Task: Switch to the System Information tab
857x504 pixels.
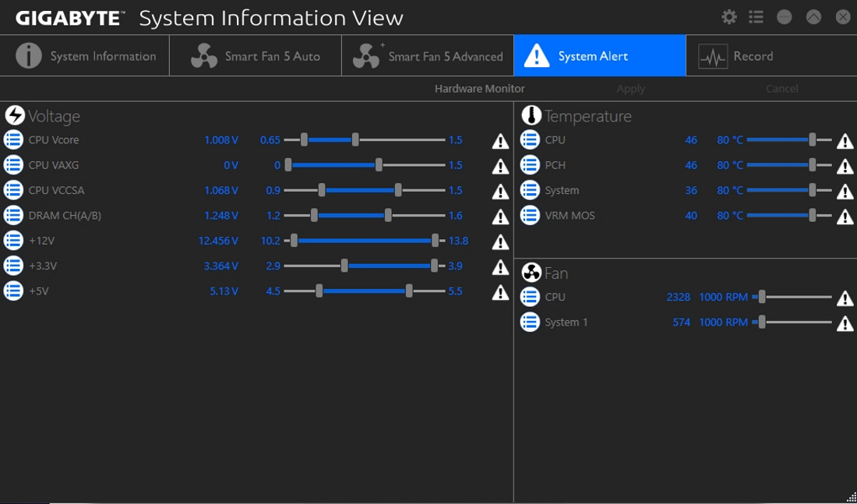Action: (86, 56)
